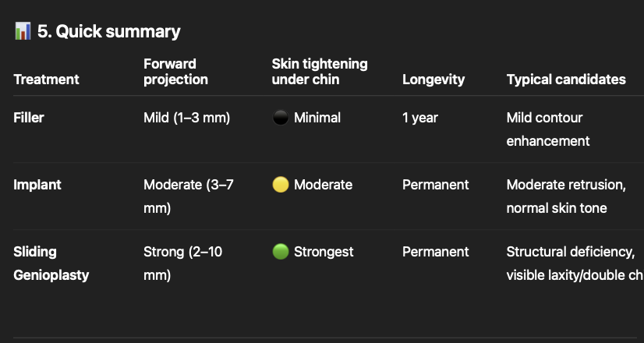Click the Longevity column header
Image resolution: width=644 pixels, height=343 pixels.
pyautogui.click(x=433, y=80)
